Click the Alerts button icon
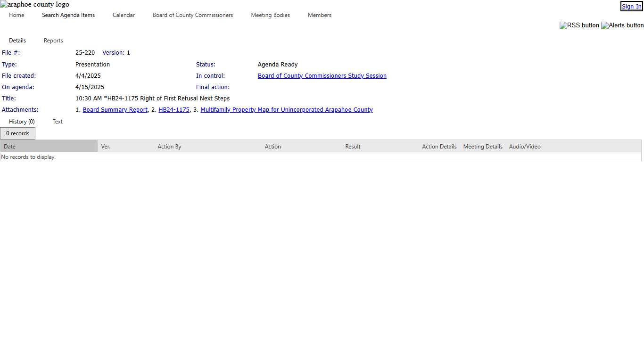The height and width of the screenshot is (362, 644). tap(622, 25)
